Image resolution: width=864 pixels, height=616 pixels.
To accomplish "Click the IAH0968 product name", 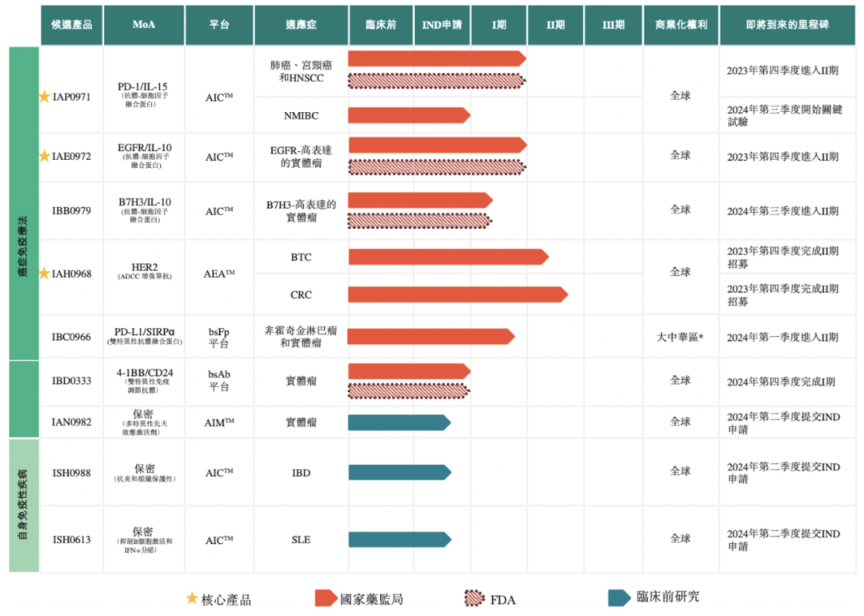I will [x=72, y=274].
